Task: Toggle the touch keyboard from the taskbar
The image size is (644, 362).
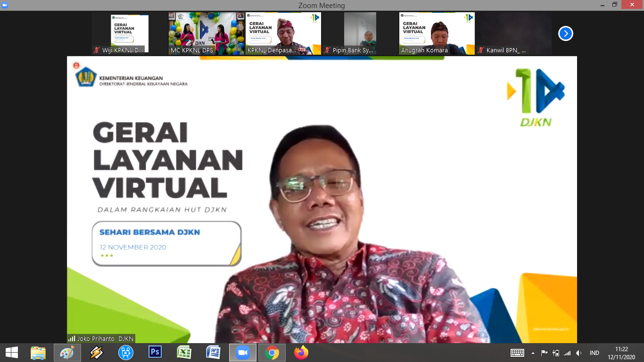Action: click(517, 353)
